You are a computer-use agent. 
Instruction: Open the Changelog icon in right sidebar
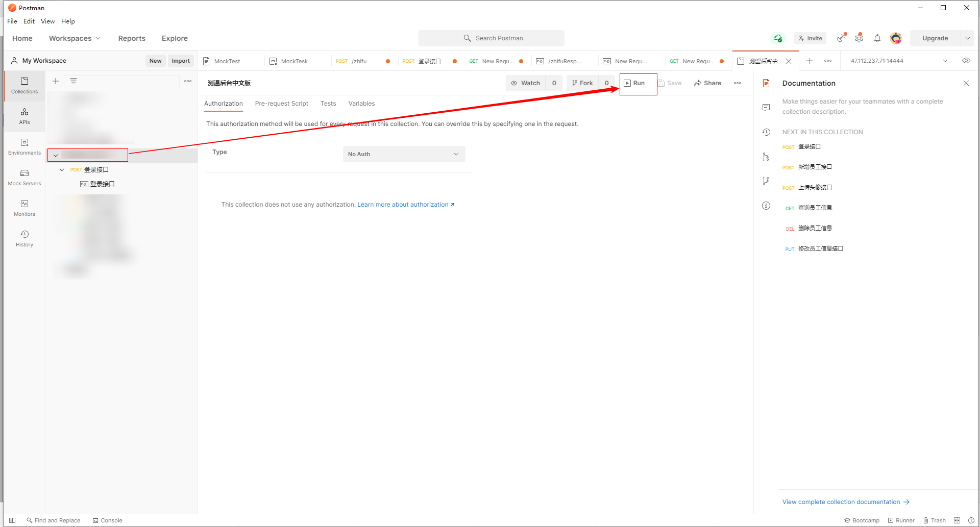pyautogui.click(x=766, y=132)
